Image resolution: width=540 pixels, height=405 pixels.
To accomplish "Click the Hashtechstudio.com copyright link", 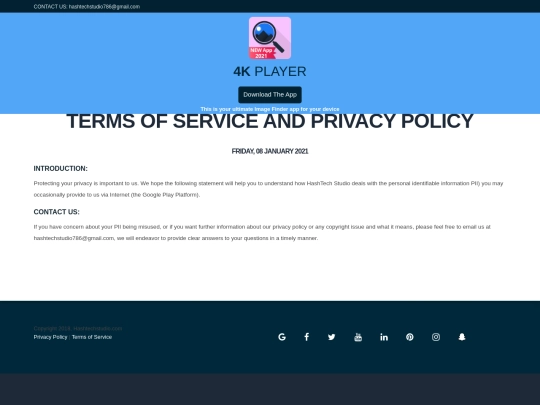I will (97, 329).
